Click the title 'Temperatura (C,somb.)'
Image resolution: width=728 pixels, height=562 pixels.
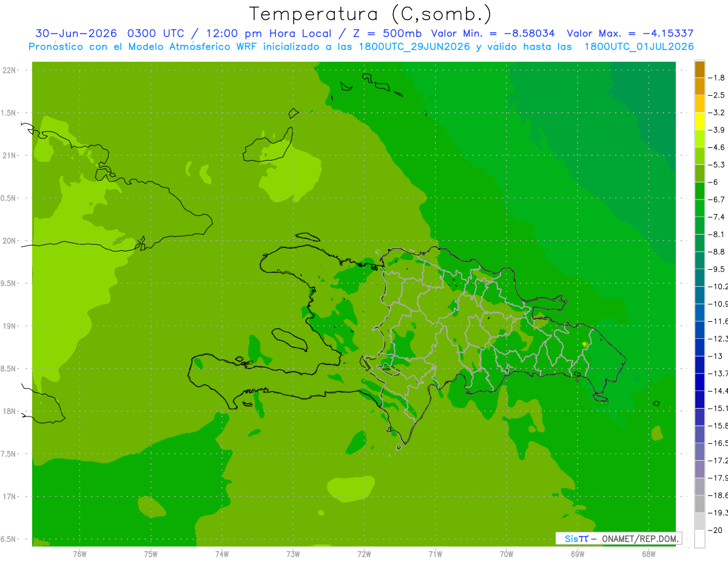click(x=370, y=14)
